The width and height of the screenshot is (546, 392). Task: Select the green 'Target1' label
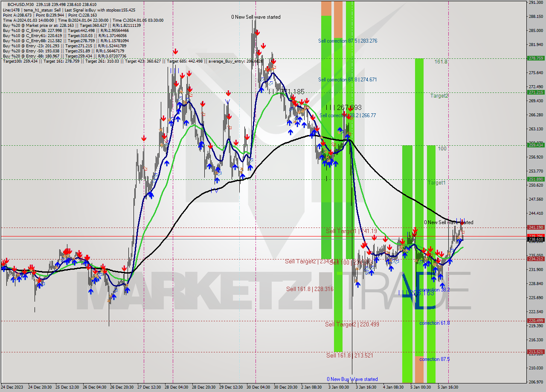click(x=437, y=182)
